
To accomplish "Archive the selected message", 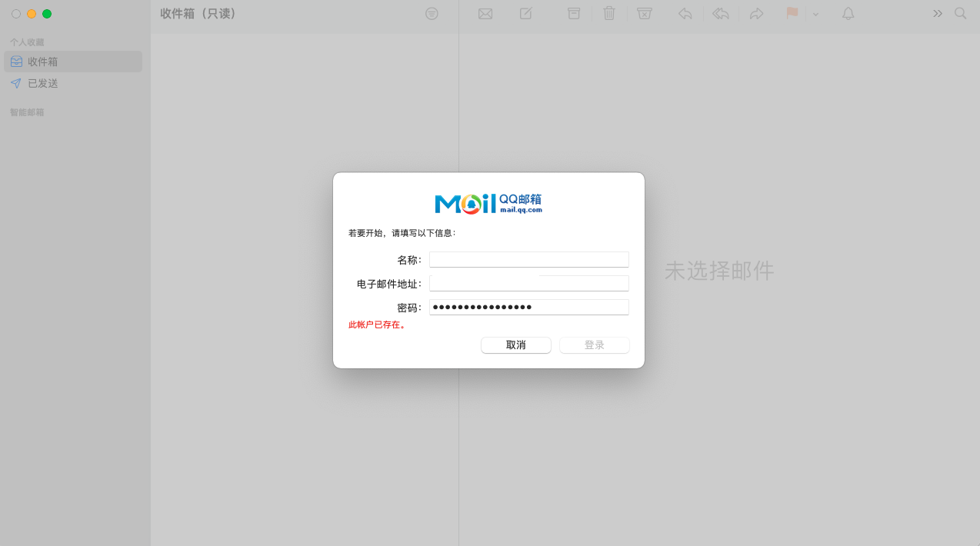I will pyautogui.click(x=574, y=14).
